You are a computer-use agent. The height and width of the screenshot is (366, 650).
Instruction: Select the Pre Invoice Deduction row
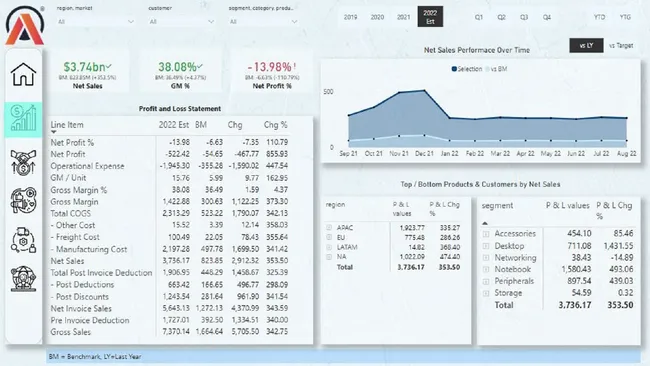(90, 320)
